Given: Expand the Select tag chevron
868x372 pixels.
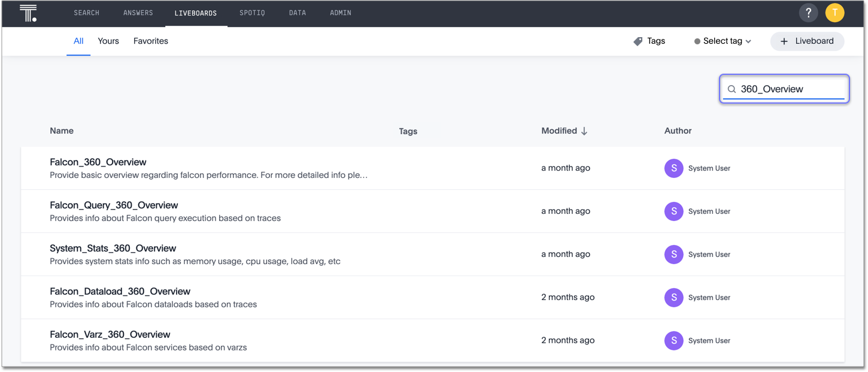Looking at the screenshot, I should click(x=749, y=41).
